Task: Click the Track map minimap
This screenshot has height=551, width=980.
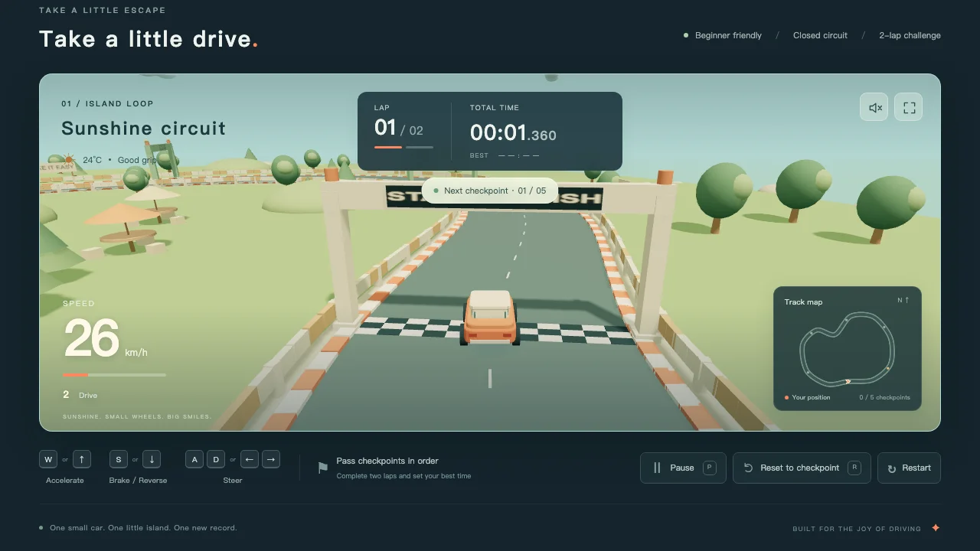Action: [848, 349]
